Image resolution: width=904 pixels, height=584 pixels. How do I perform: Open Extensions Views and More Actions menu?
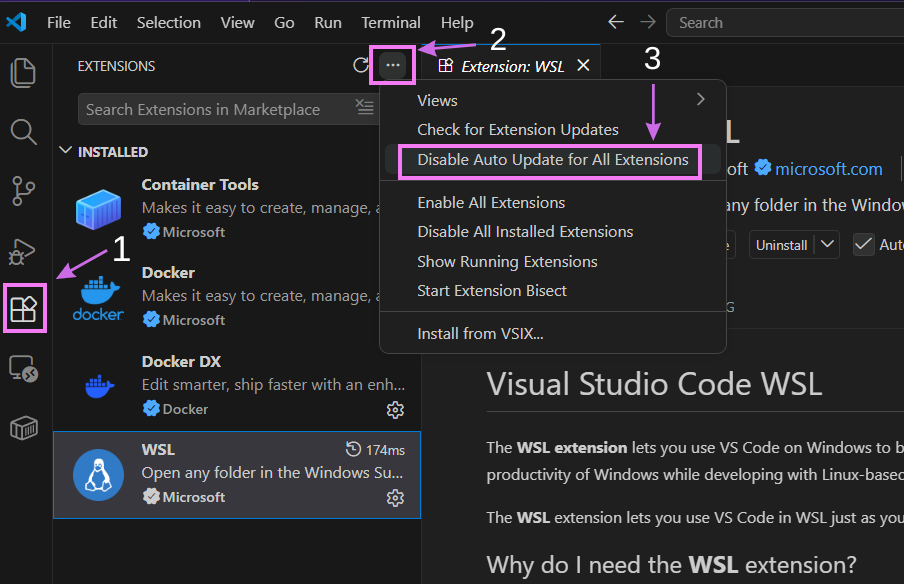click(x=393, y=65)
